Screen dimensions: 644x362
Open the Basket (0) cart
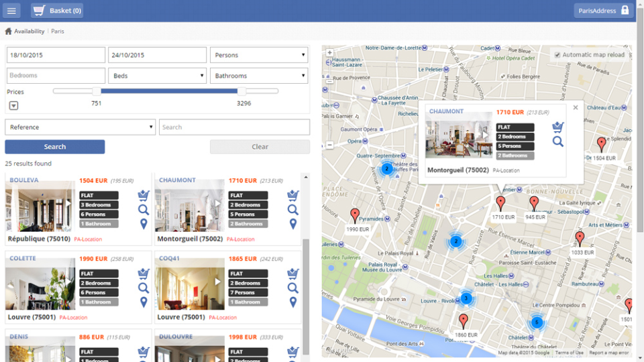tap(57, 11)
